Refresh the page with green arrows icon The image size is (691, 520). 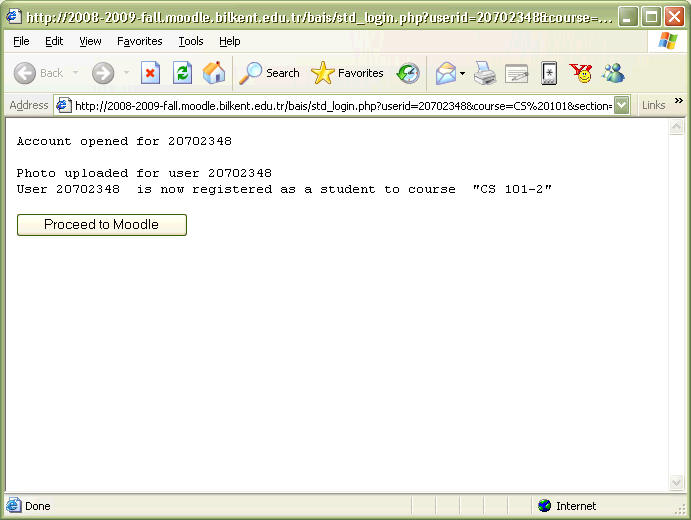point(182,73)
